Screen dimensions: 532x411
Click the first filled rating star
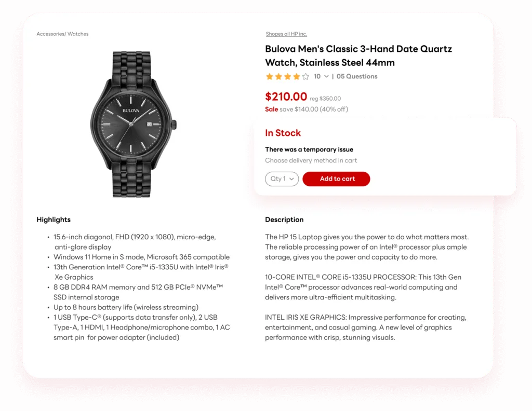[270, 77]
